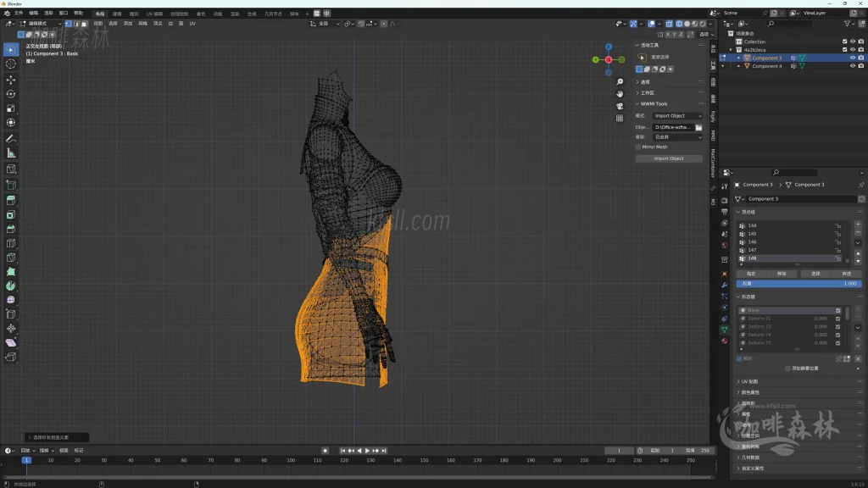Disable Component 3 in renders camera icon

[x=861, y=58]
